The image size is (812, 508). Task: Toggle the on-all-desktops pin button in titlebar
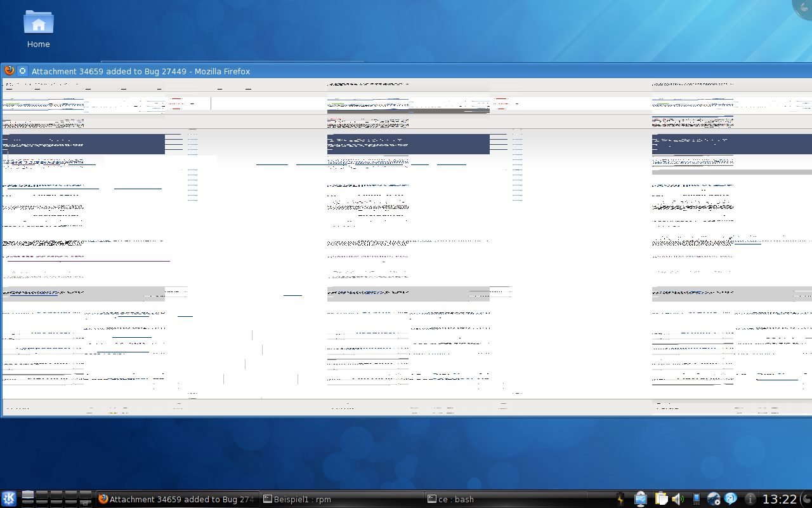click(x=22, y=70)
